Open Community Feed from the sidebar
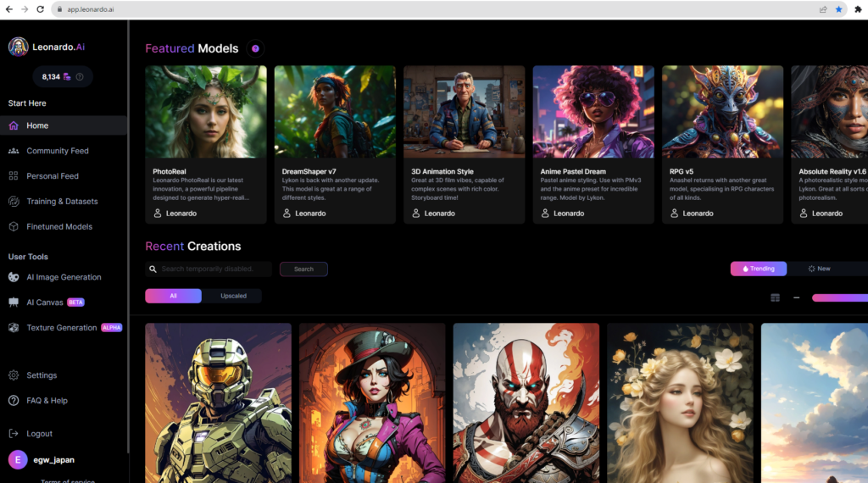868x483 pixels. click(57, 151)
